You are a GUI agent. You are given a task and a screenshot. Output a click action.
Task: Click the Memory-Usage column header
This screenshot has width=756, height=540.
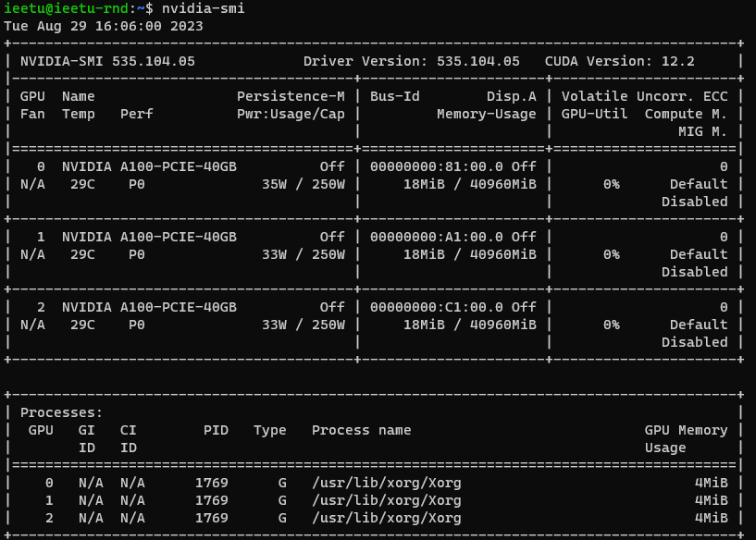tap(486, 114)
